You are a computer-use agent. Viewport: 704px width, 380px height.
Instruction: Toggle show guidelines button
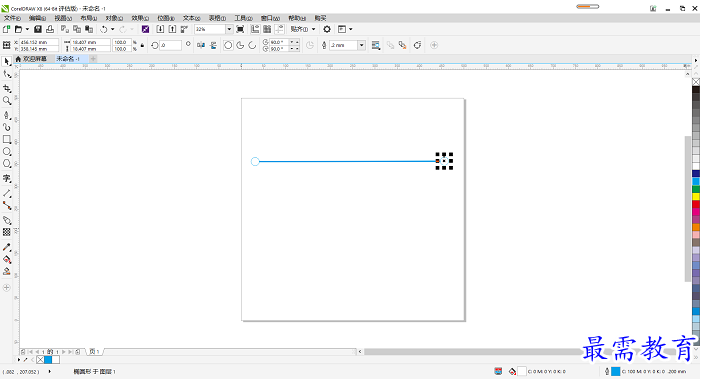pos(279,29)
